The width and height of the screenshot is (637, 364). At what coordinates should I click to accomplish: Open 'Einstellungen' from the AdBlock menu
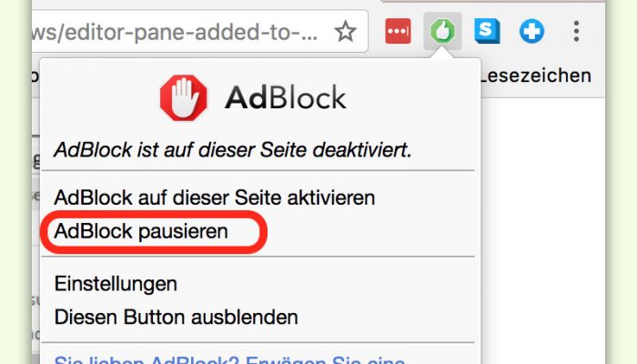point(116,284)
